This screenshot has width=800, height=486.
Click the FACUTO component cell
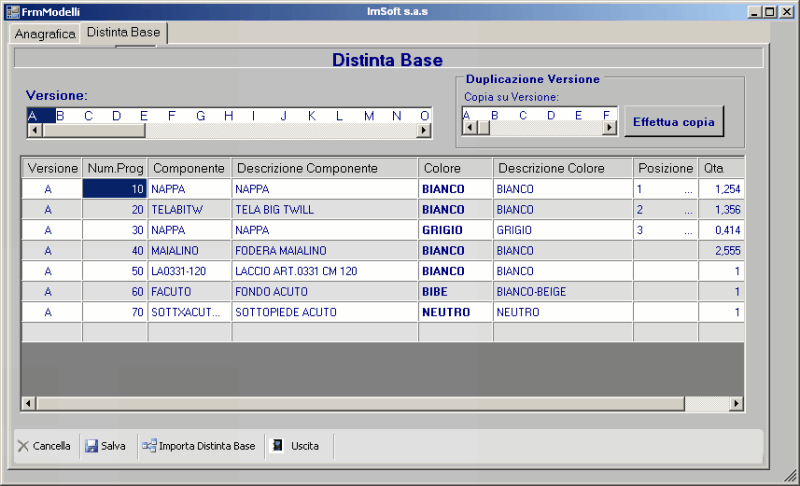(189, 292)
